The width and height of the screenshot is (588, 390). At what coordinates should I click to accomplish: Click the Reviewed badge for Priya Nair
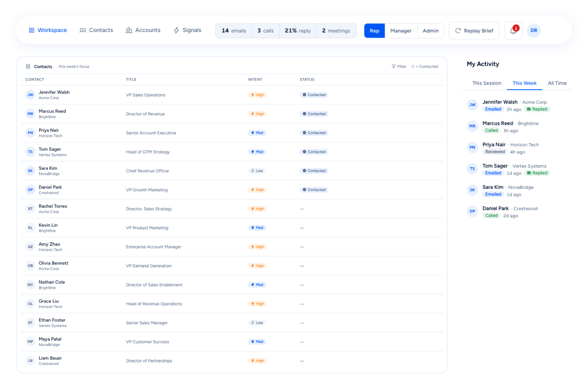[x=495, y=152]
